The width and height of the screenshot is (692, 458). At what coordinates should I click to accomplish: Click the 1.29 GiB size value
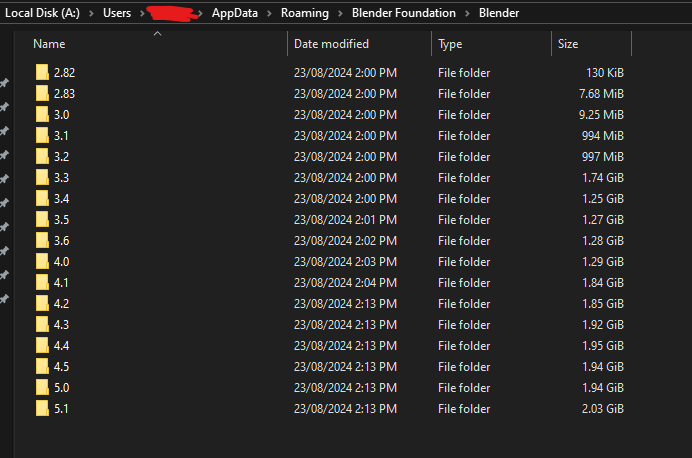click(x=603, y=262)
